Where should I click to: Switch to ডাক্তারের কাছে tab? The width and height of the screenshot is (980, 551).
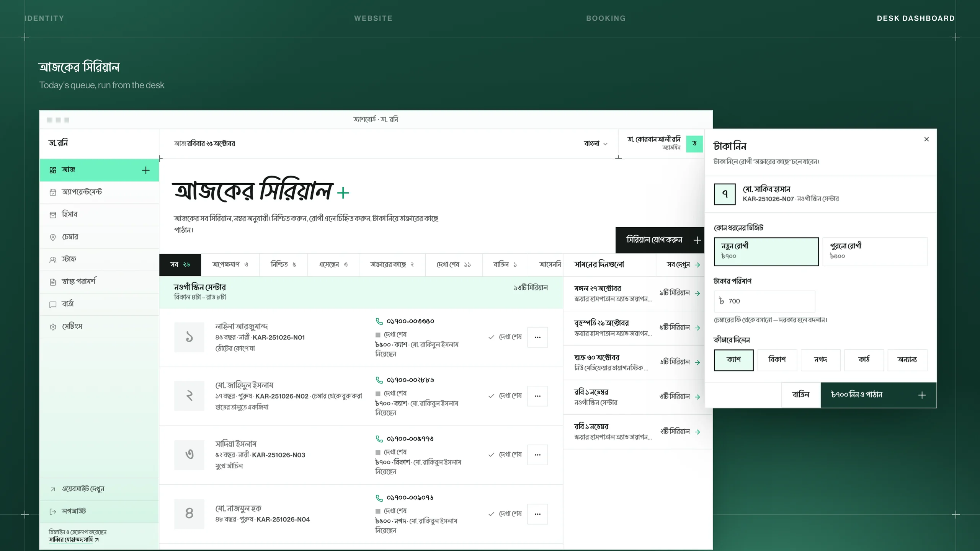point(392,264)
